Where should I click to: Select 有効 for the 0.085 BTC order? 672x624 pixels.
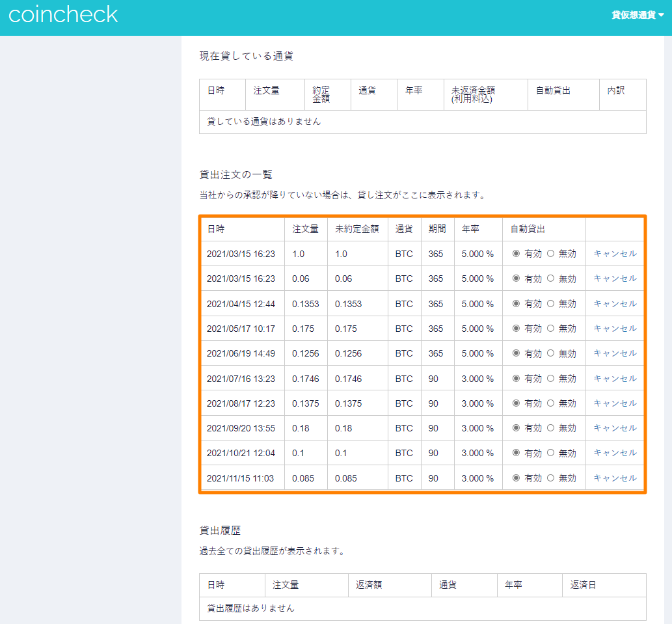(516, 478)
